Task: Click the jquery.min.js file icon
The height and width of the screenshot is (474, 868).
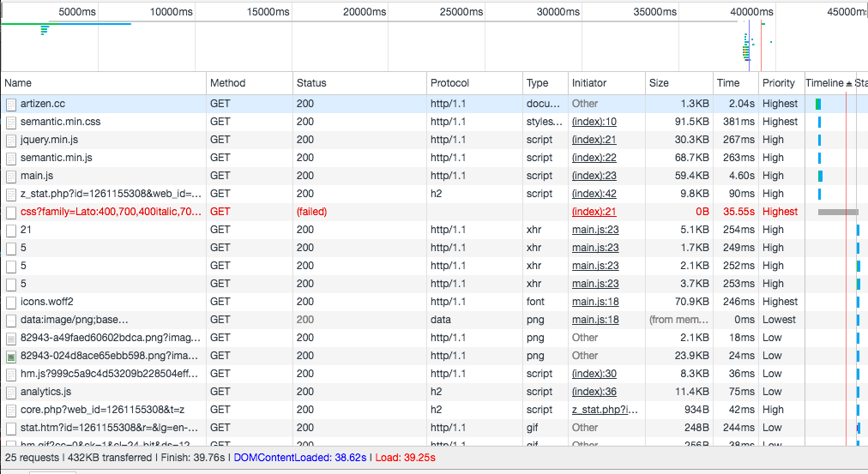Action: pyautogui.click(x=11, y=140)
